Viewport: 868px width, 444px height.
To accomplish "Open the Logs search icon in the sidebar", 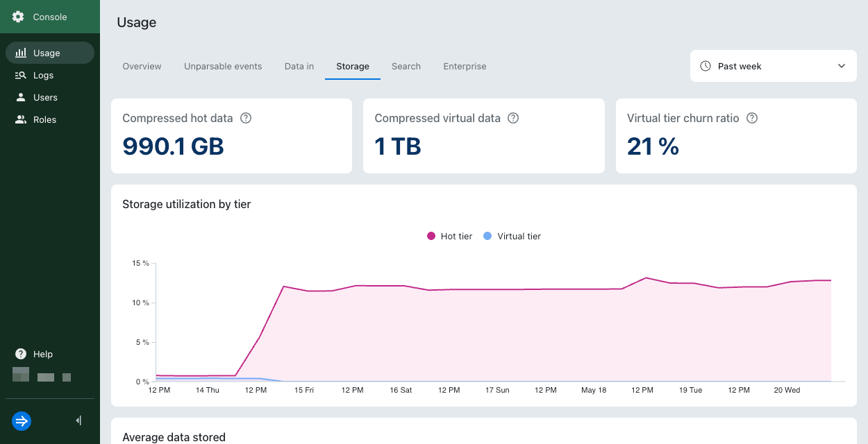I will [21, 75].
